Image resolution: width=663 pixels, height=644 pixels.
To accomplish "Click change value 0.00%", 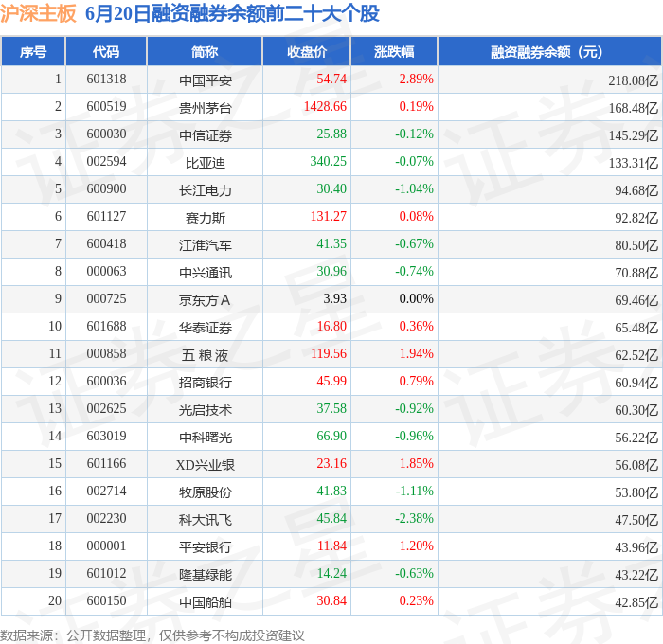I will [417, 299].
